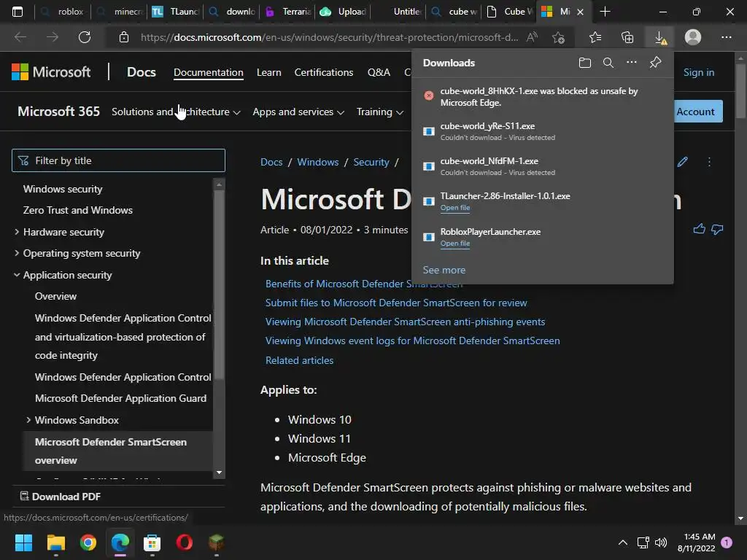This screenshot has width=747, height=560.
Task: Select blocked cube-world_8HhKX-1.exe download entry
Action: pos(542,97)
